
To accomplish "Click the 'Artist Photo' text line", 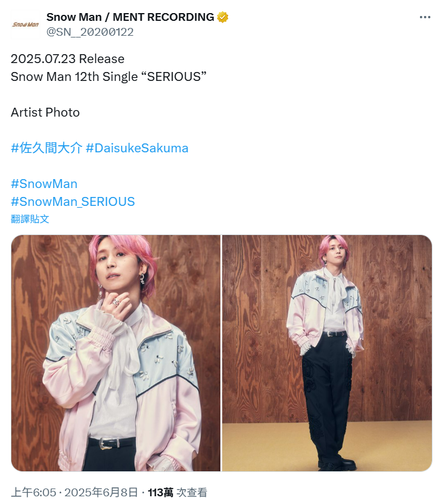I will (45, 112).
